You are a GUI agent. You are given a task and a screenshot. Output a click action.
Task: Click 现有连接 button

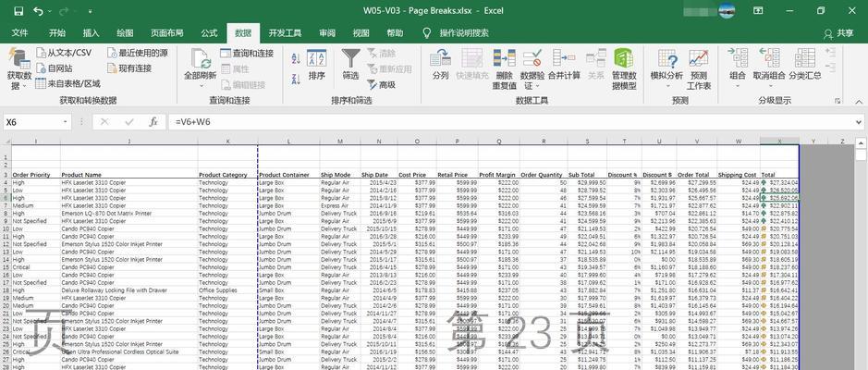(x=129, y=68)
